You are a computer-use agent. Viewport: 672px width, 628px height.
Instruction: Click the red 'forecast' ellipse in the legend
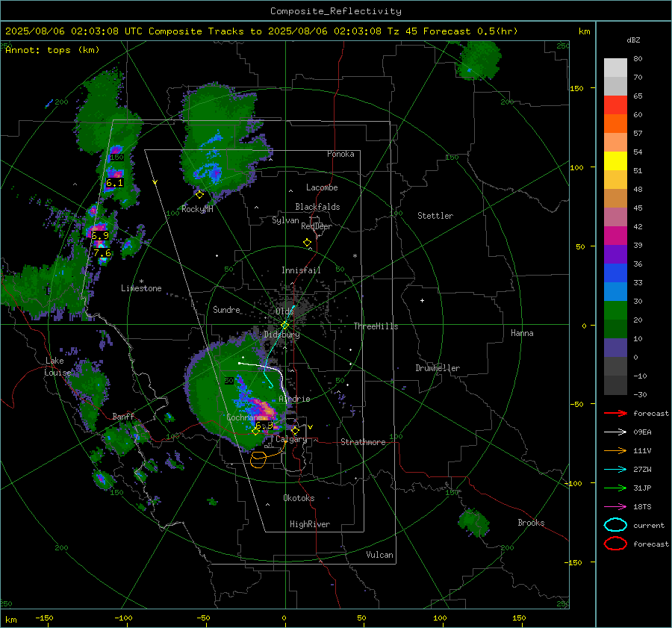coord(615,544)
